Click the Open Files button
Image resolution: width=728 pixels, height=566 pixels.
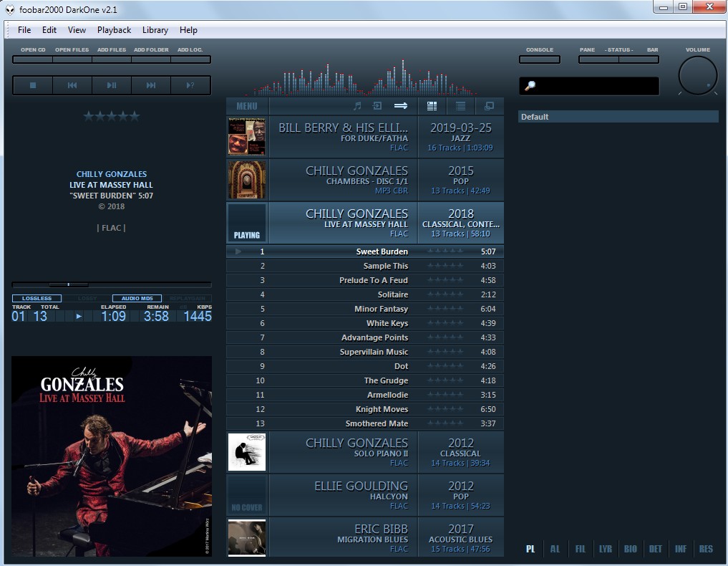(72, 59)
